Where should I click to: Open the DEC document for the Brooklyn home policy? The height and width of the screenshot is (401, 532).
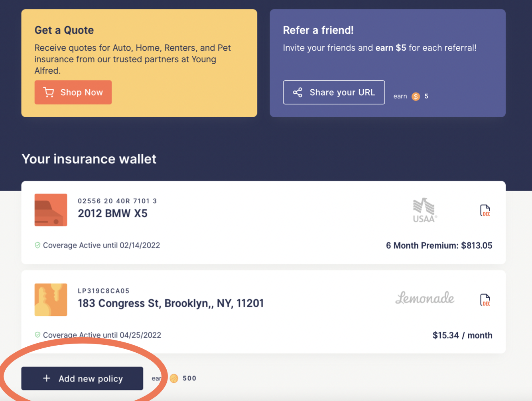point(485,300)
